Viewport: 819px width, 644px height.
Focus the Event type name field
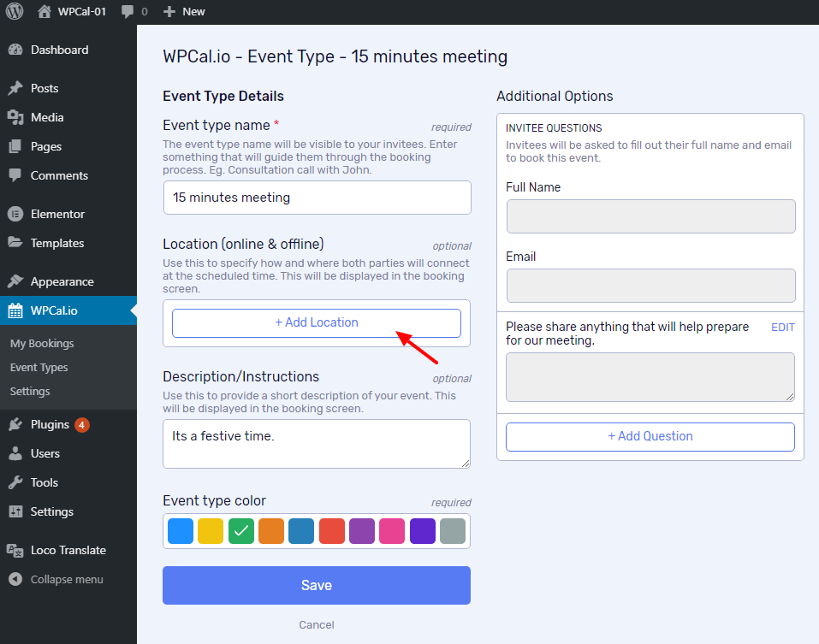[317, 198]
